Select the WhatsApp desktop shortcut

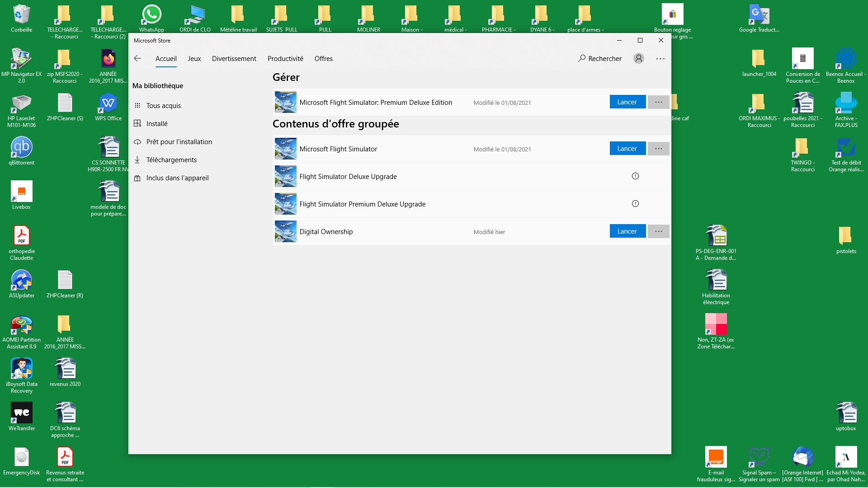151,19
